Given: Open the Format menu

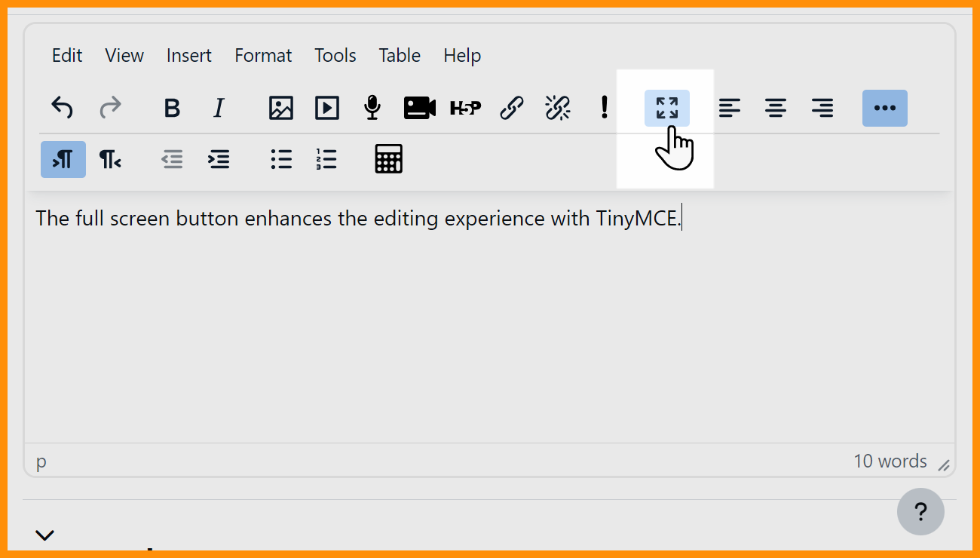Looking at the screenshot, I should point(263,55).
